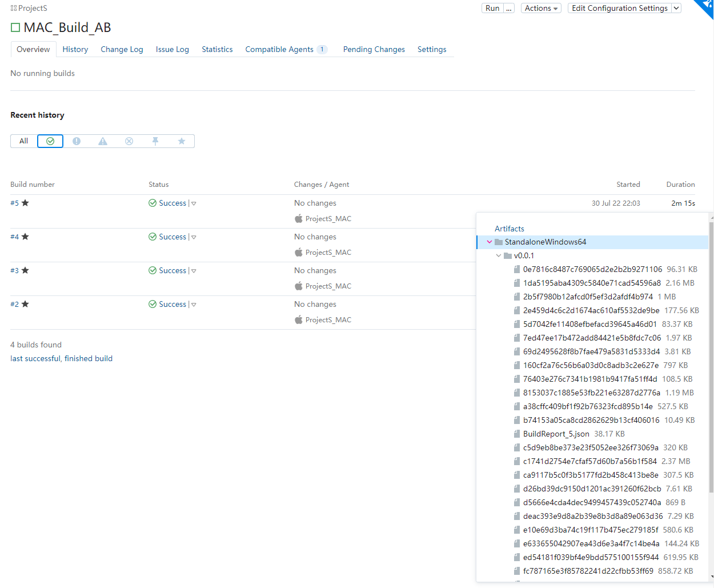Expand status dropdown for build #2
714x588 pixels.
[194, 305]
